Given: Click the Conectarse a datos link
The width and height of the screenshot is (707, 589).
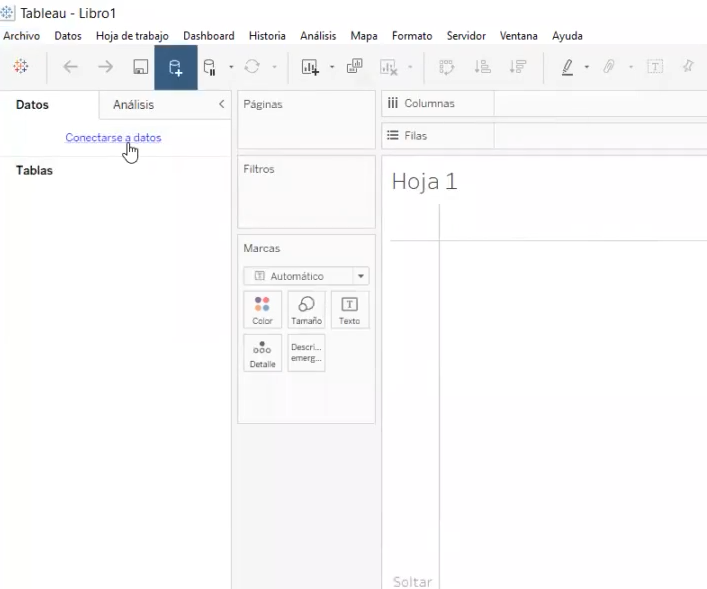Looking at the screenshot, I should point(113,138).
